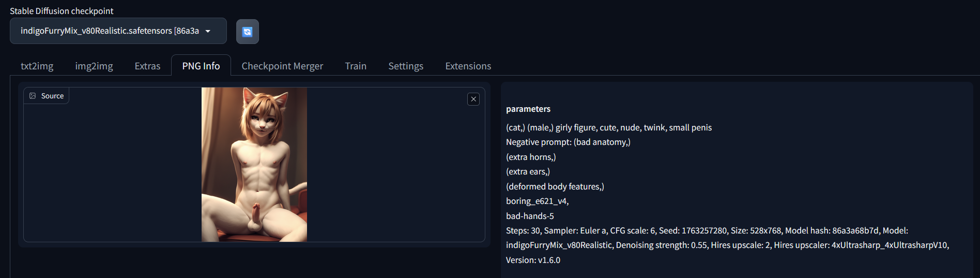Click the Source label image icon
Image resolution: width=980 pixels, height=278 pixels.
(33, 96)
